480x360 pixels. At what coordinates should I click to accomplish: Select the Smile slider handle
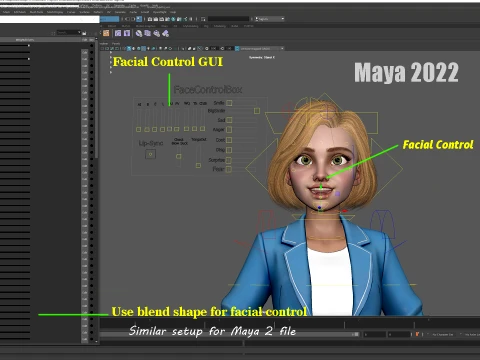pos(229,103)
